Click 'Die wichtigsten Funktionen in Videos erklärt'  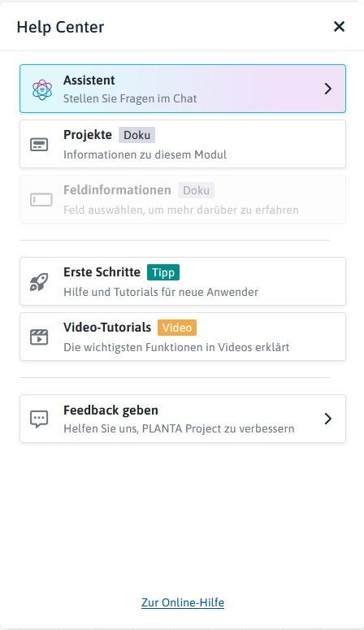176,347
